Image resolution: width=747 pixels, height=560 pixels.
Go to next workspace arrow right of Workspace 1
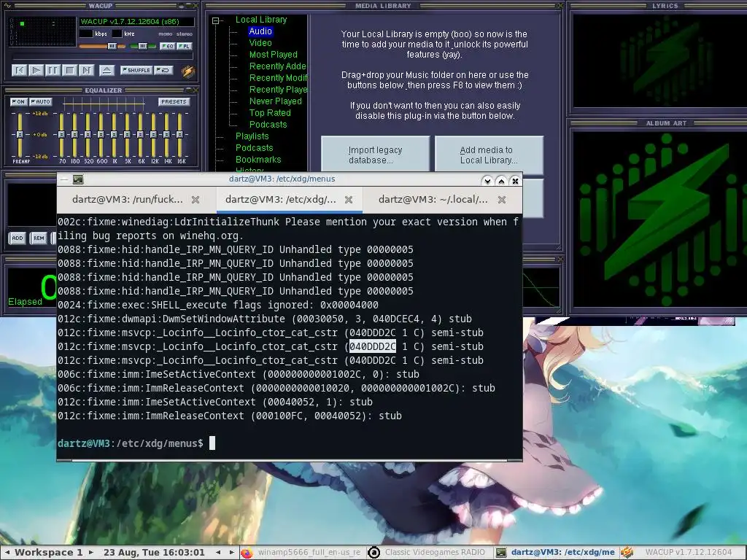tap(91, 553)
